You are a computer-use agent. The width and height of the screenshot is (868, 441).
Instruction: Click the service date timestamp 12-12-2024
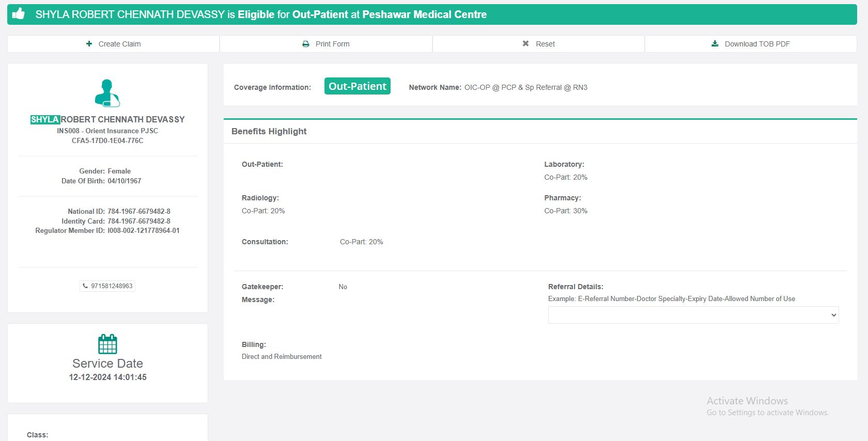[x=107, y=377]
